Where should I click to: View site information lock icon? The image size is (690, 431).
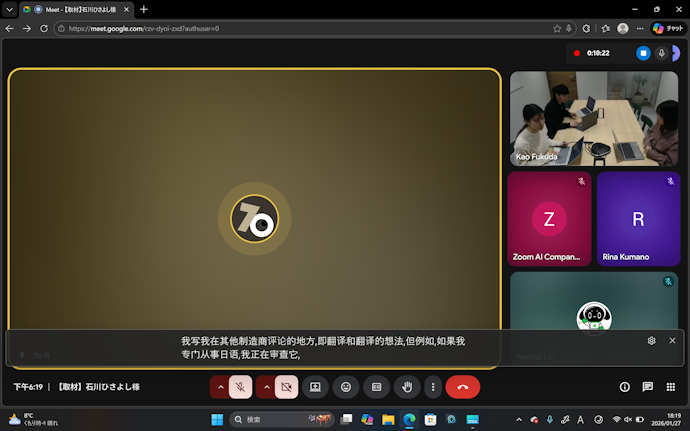click(62, 29)
